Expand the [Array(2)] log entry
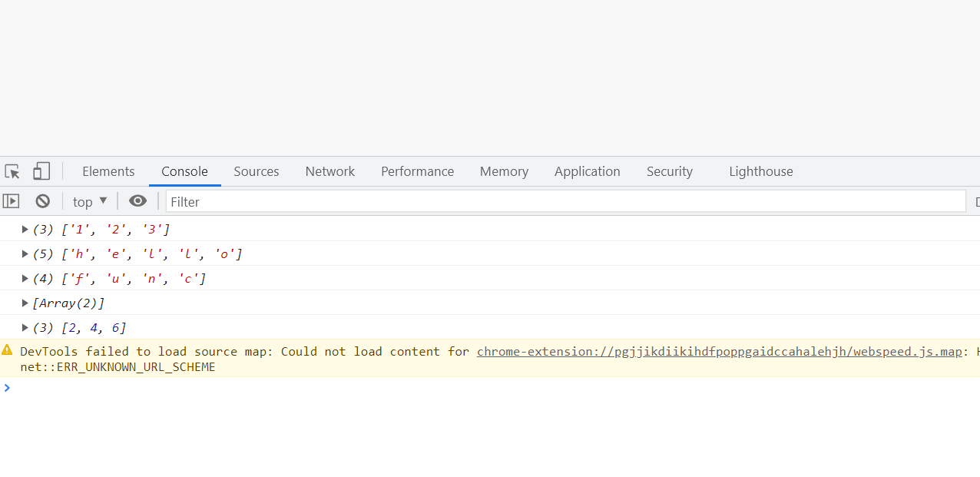Screen dimensions: 980x477 pyautogui.click(x=25, y=303)
